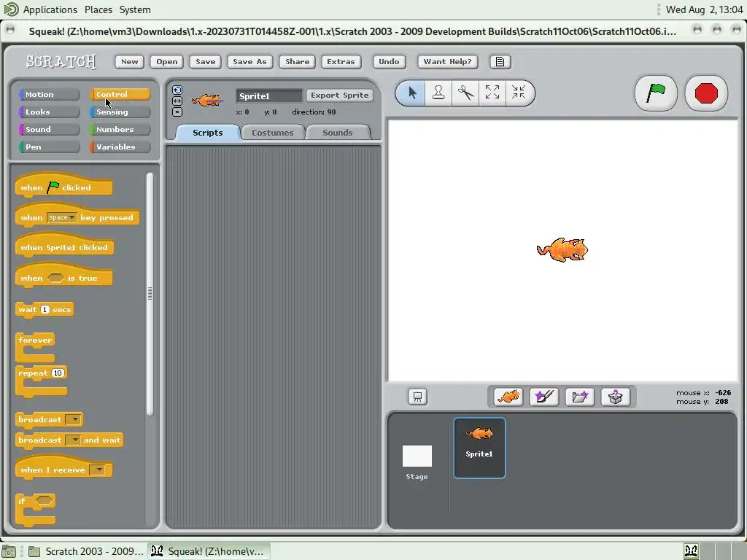747x560 pixels.
Task: Click the clock showing Wed Aug 2
Action: pos(704,9)
